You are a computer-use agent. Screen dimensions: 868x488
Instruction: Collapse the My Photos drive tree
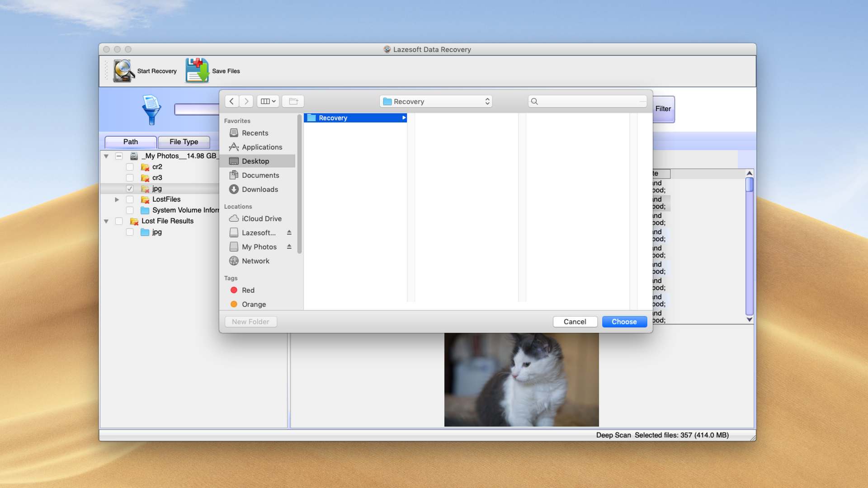pyautogui.click(x=106, y=156)
